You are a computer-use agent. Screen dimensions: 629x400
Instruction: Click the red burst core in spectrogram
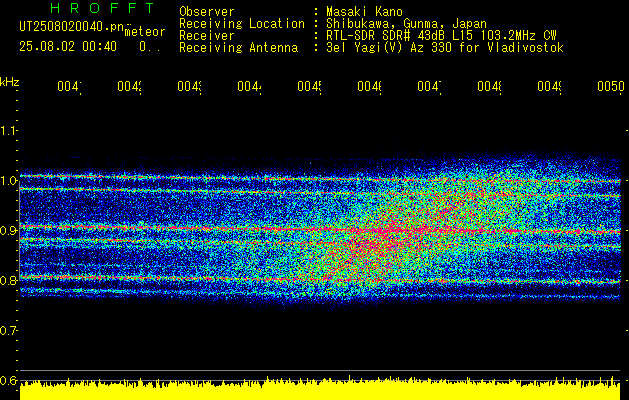[x=381, y=237]
